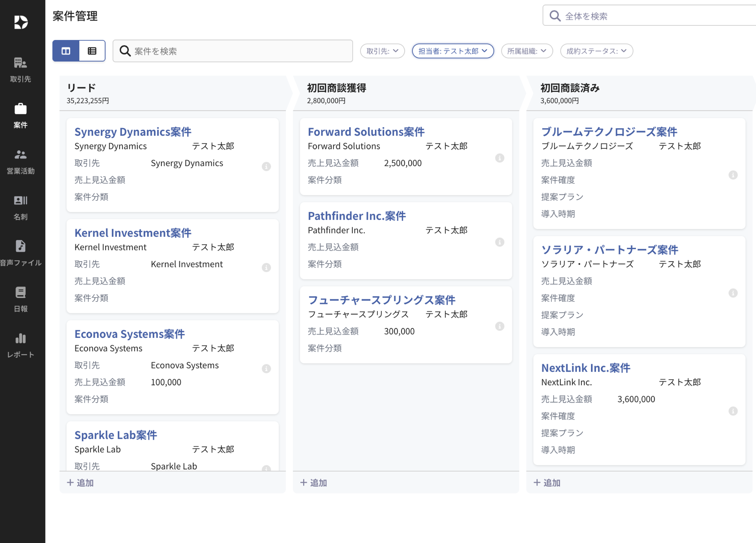This screenshot has width=756, height=543.
Task: Click 追加 under the リード column
Action: tap(80, 483)
